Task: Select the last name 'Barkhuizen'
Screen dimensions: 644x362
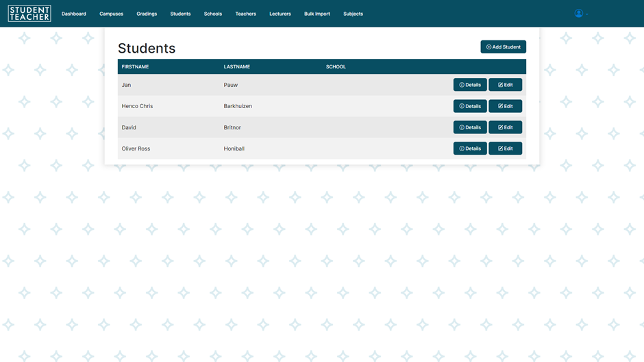Action: click(238, 106)
